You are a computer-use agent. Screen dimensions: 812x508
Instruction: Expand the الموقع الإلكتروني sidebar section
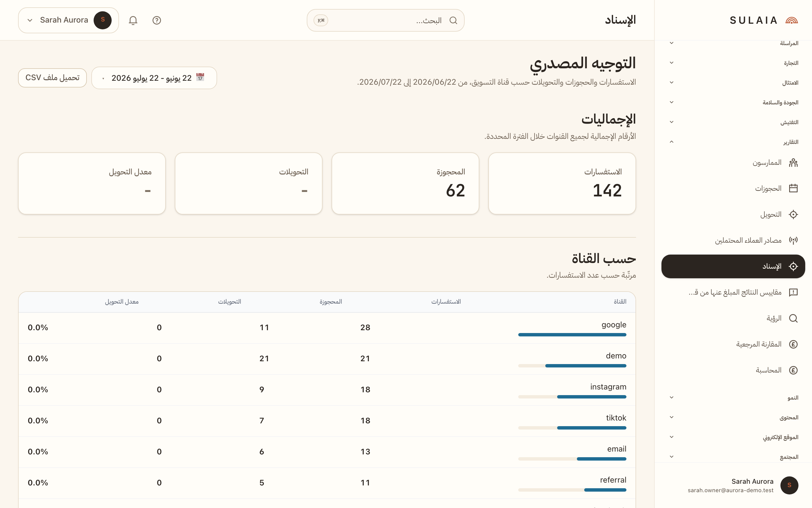click(x=733, y=437)
